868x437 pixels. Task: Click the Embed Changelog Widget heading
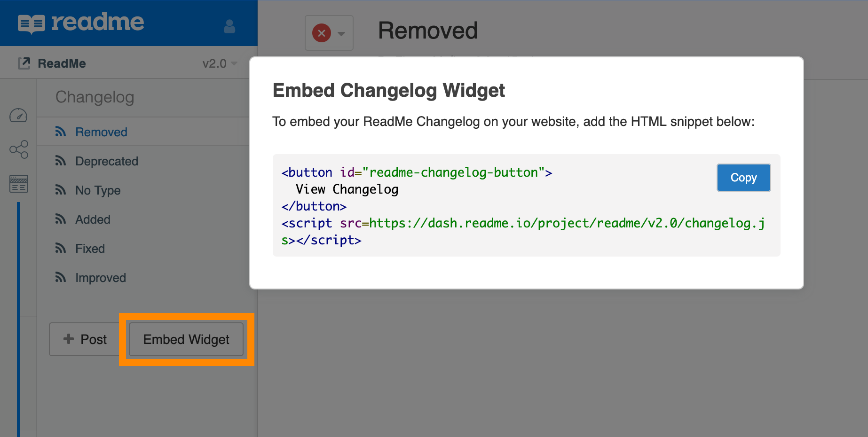[388, 90]
